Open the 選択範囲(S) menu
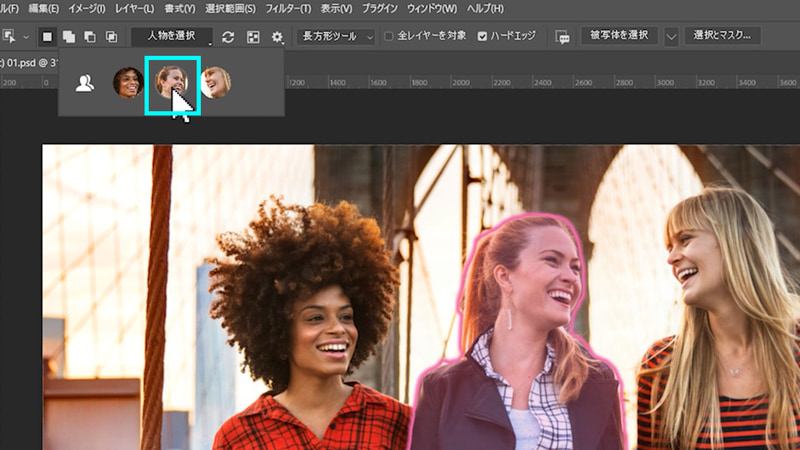Image resolution: width=800 pixels, height=450 pixels. [x=230, y=9]
